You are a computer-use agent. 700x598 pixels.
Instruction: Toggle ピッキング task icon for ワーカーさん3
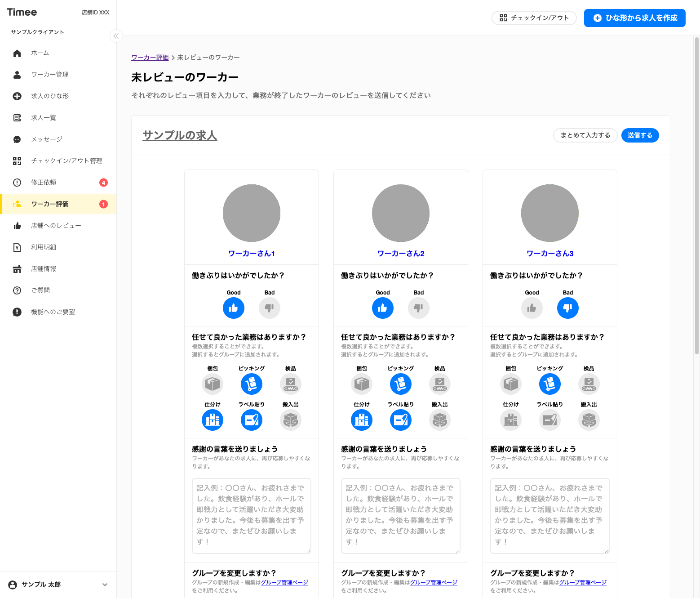550,384
